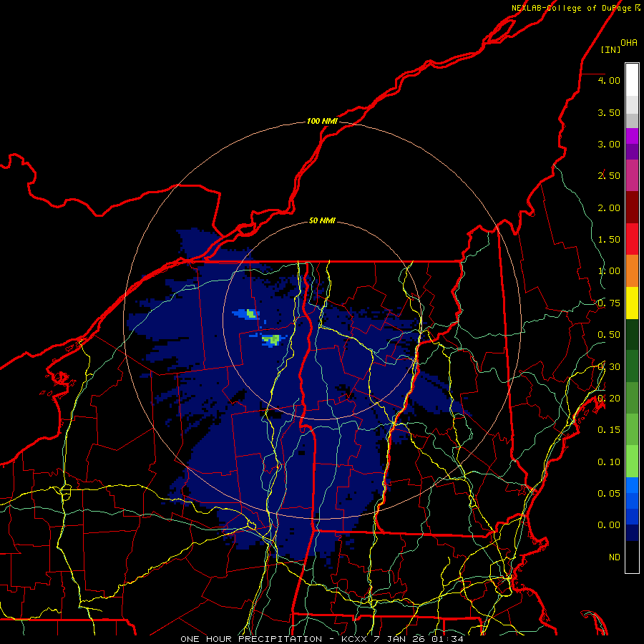Image resolution: width=644 pixels, height=644 pixels.
Task: Click the 2.50 legend value
Action: 609,176
